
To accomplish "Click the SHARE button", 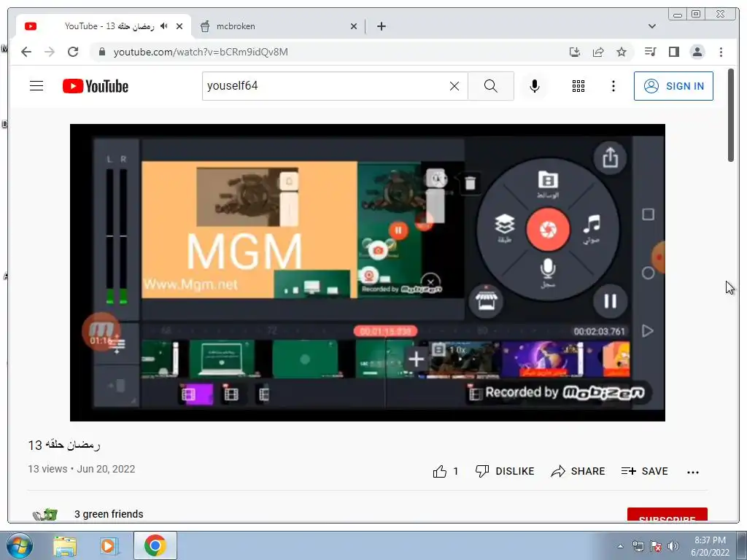I will click(578, 472).
